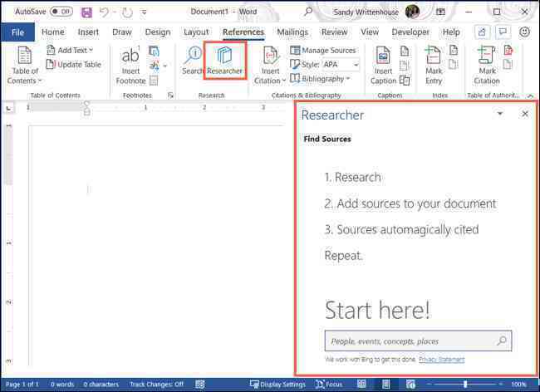Viewport: 540px width, 392px height.
Task: Switch to the Design tab
Action: click(x=157, y=32)
